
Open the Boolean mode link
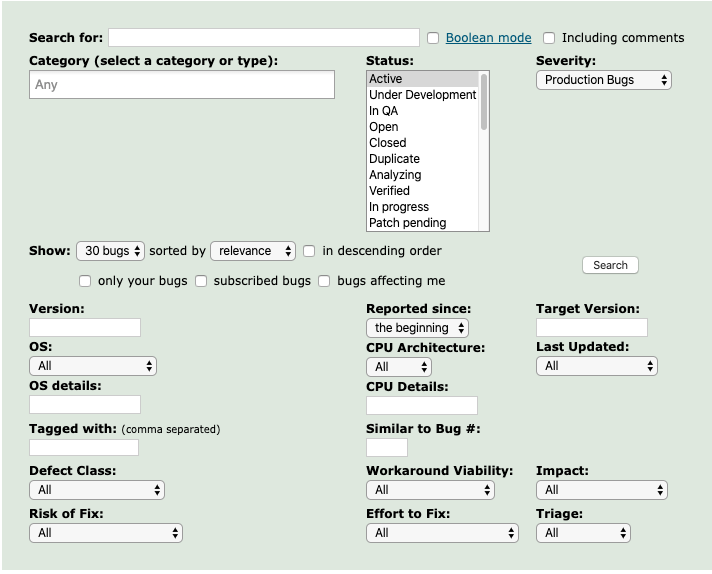[488, 38]
